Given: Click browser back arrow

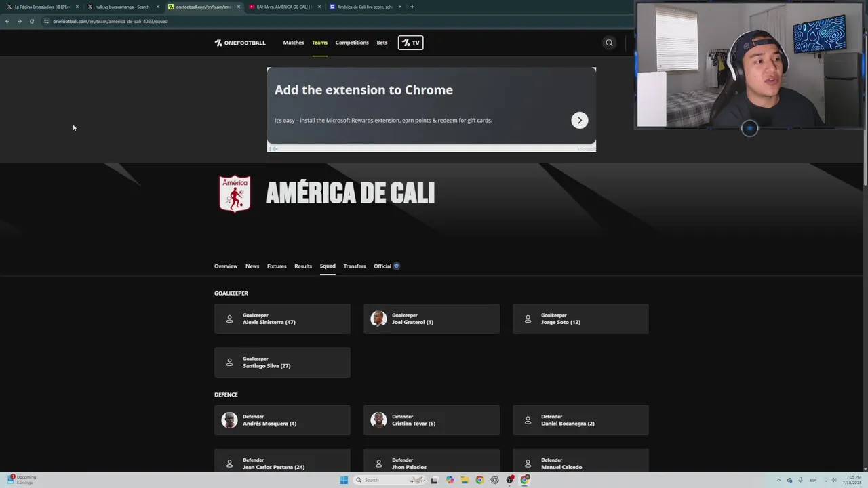Looking at the screenshot, I should click(x=7, y=21).
